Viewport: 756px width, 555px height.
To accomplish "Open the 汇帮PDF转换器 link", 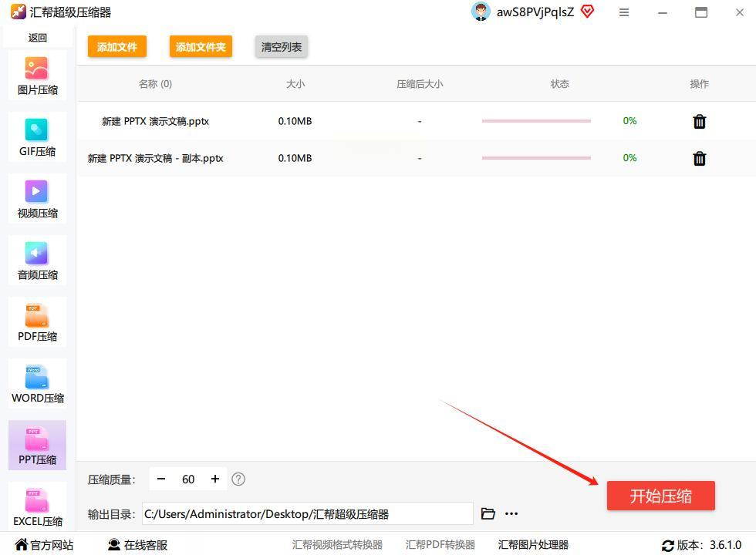I will [440, 545].
